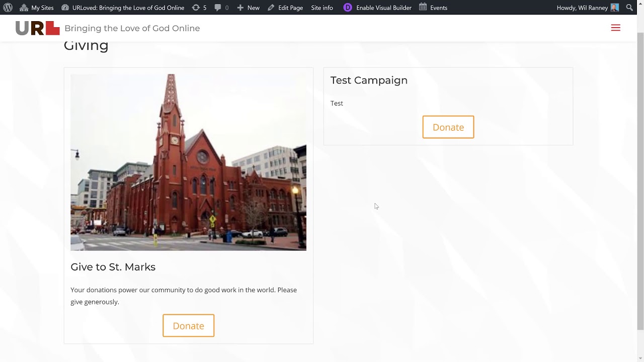Open My Sites in admin bar
Image resolution: width=644 pixels, height=362 pixels.
point(36,8)
